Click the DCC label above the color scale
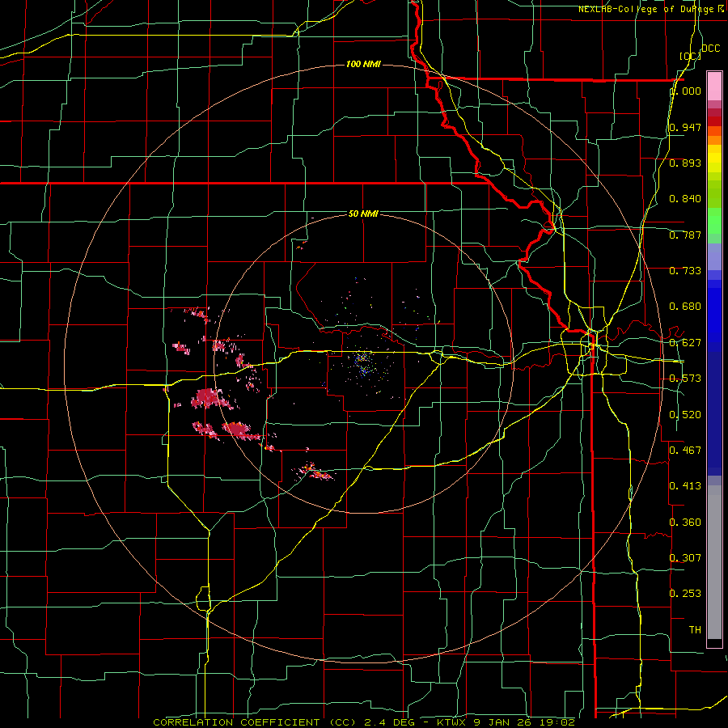Screen dimensions: 728x728 (x=710, y=49)
